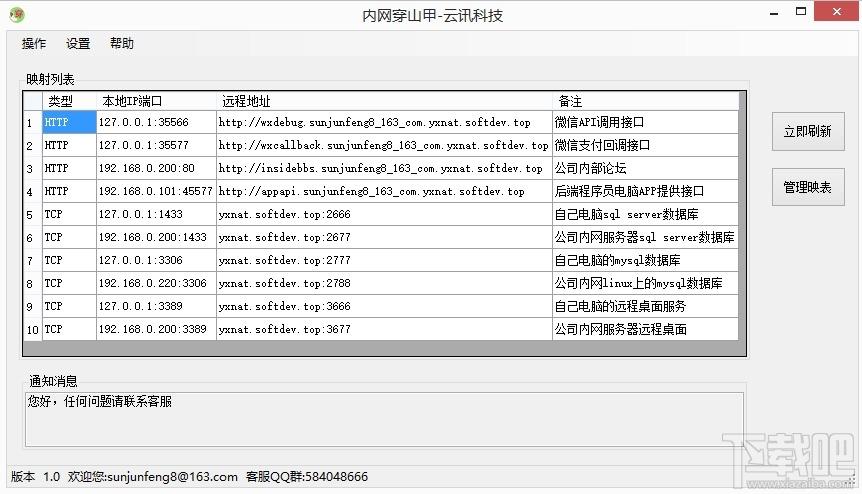This screenshot has height=494, width=862.
Task: Select the wxdebug remote URL cell
Action: click(x=384, y=122)
